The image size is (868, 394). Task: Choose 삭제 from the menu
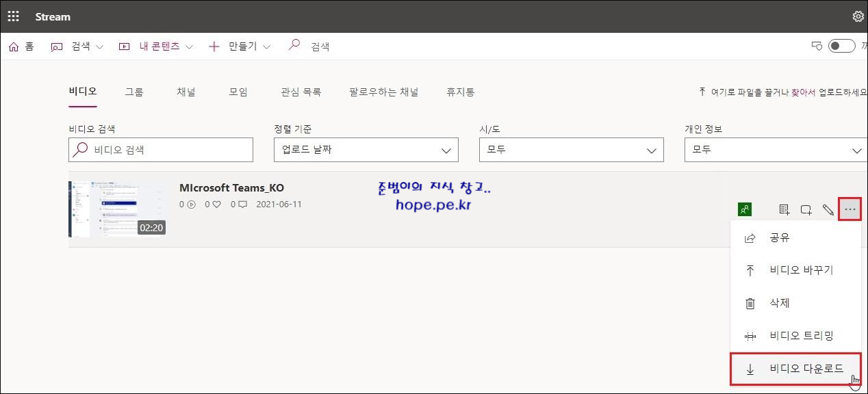[x=795, y=303]
